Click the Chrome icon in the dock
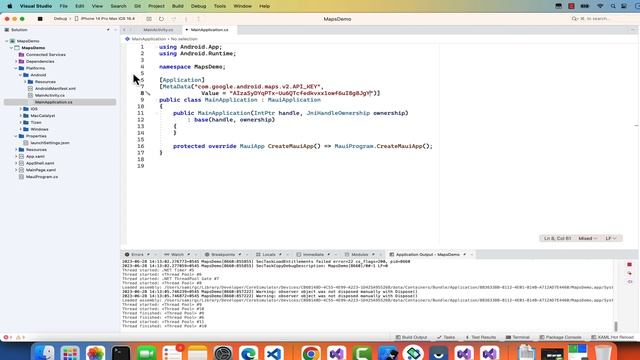The width and height of the screenshot is (640, 360). point(311,353)
